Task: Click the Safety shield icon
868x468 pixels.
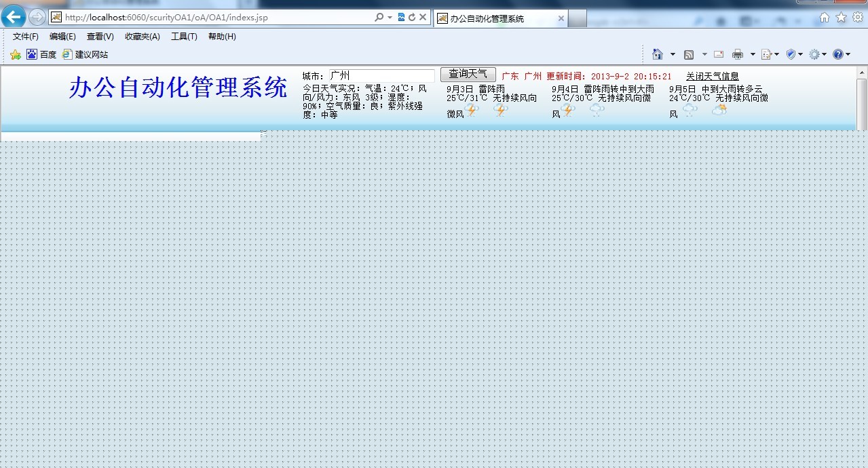Action: 790,54
